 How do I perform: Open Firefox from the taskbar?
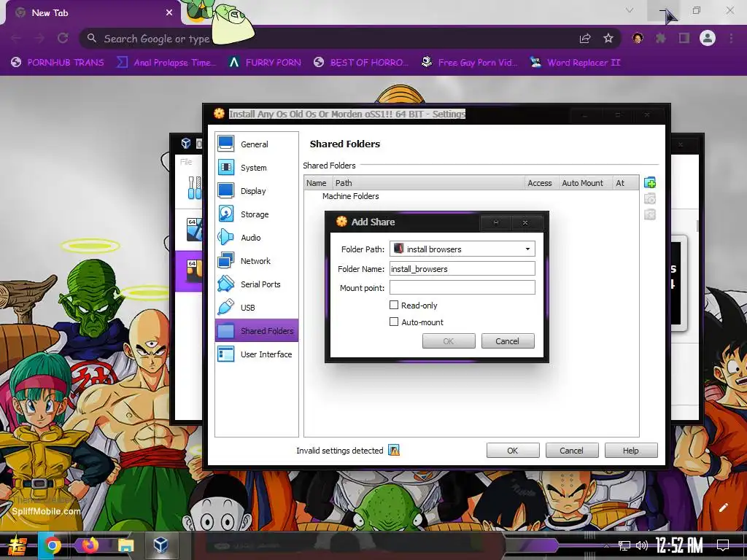90,545
